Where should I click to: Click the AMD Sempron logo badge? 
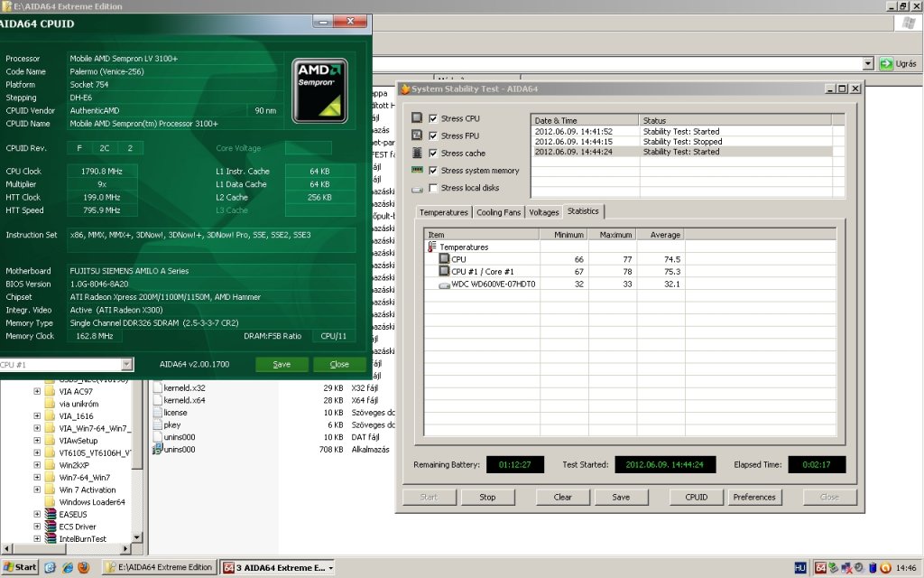[319, 91]
